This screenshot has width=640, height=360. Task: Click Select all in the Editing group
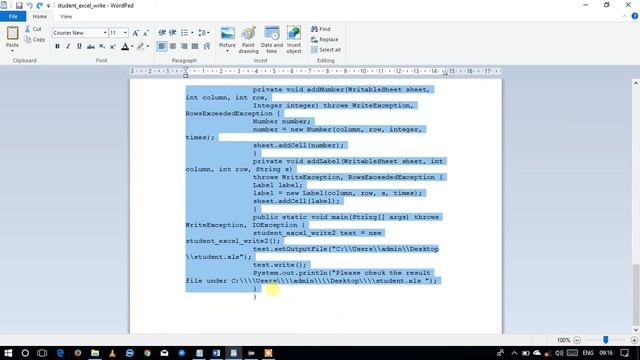pos(326,50)
